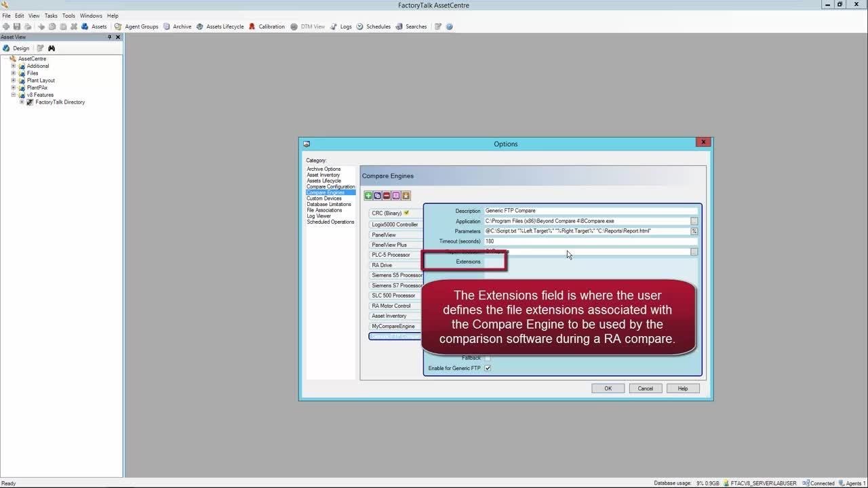Click the orange down-arrow import icon

[x=406, y=195]
